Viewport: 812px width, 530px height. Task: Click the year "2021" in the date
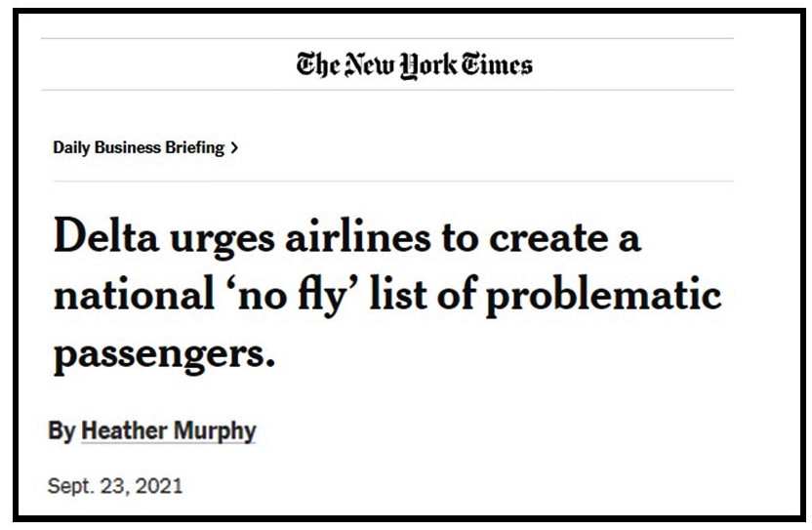tap(159, 484)
